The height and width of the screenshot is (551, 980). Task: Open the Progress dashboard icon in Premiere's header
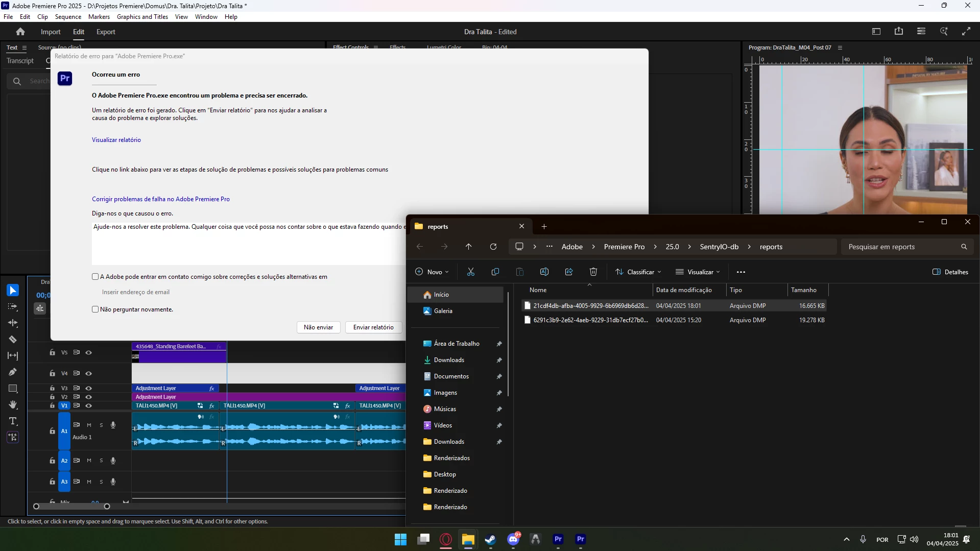pos(921,32)
